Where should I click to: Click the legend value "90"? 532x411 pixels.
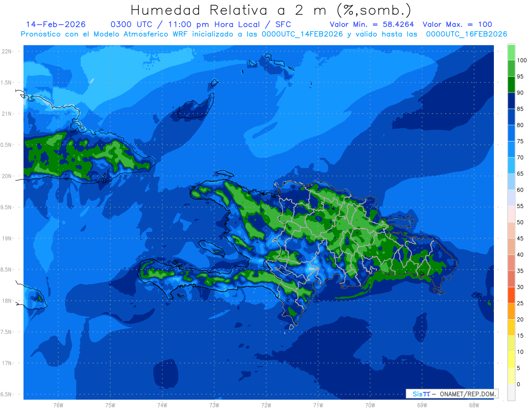coord(520,93)
